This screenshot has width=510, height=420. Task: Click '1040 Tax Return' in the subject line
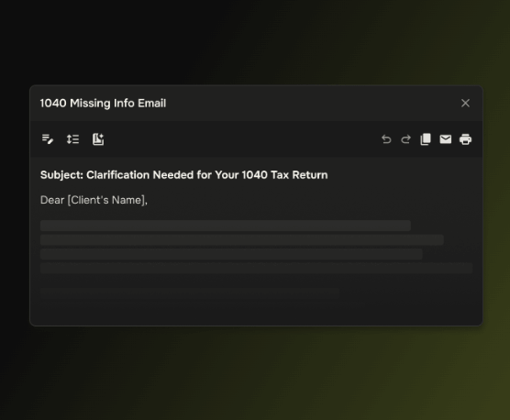[x=284, y=175]
